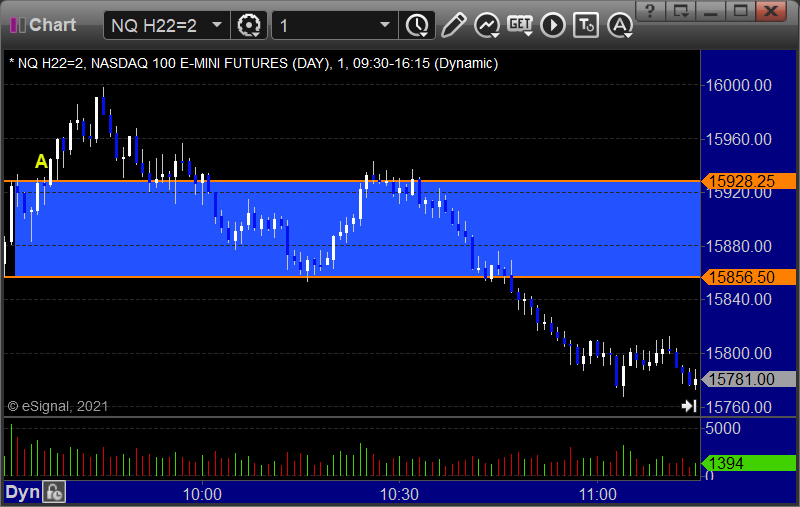Click the GET tools icon
This screenshot has width=800, height=507.
520,24
